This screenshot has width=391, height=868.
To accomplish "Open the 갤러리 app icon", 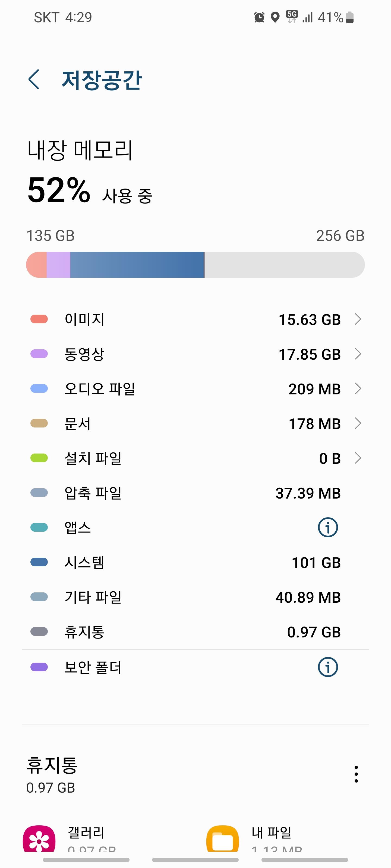I will click(39, 839).
